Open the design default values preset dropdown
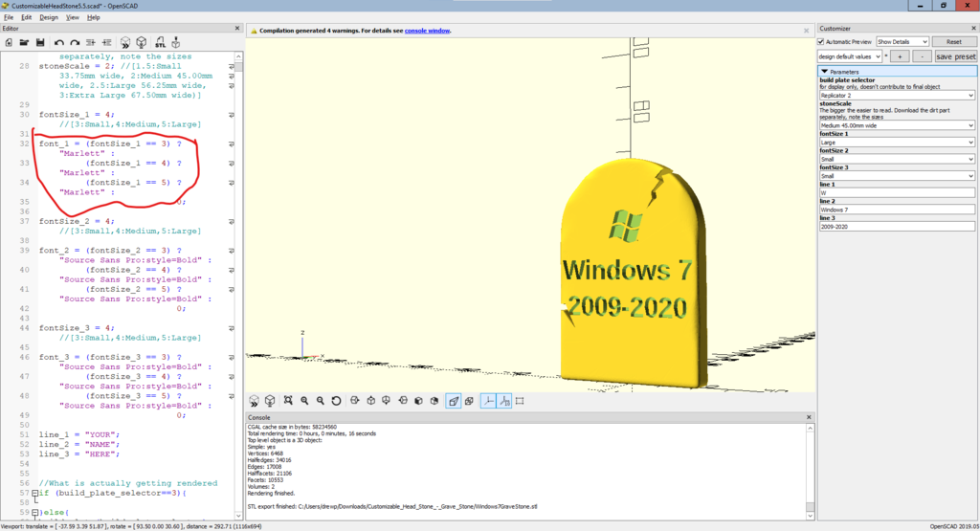 [850, 56]
